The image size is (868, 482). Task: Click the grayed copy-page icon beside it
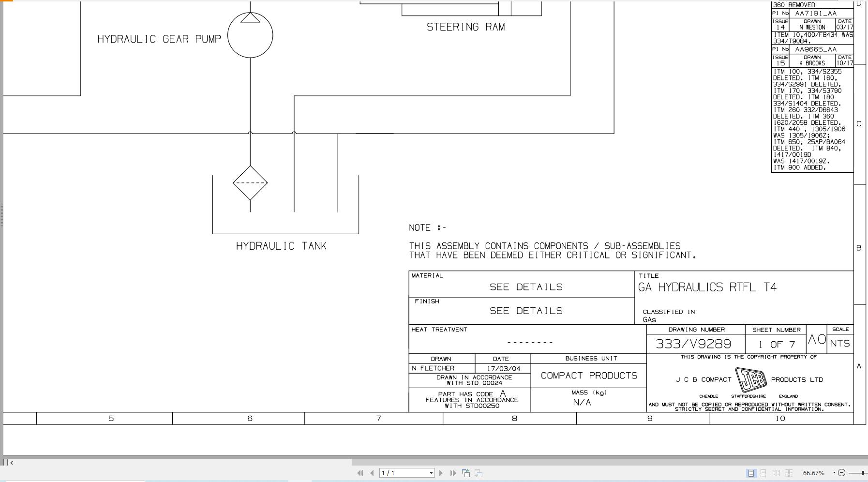click(479, 473)
